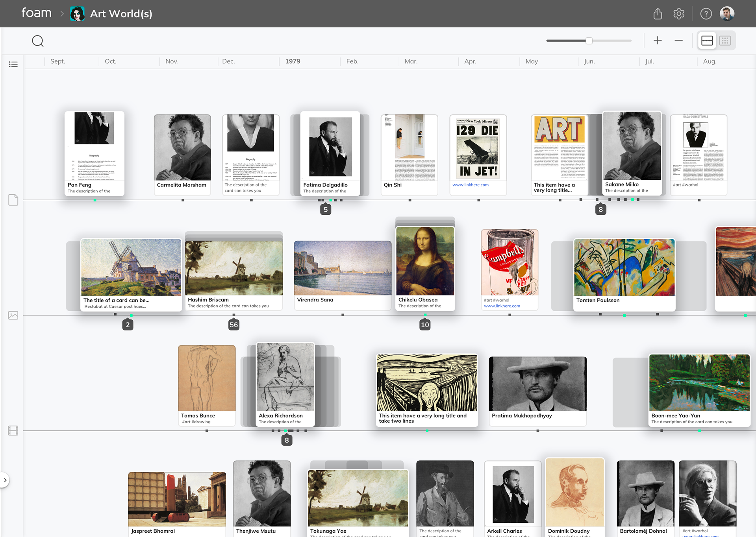Open Art World(s) project title
The image size is (756, 537).
tap(121, 14)
